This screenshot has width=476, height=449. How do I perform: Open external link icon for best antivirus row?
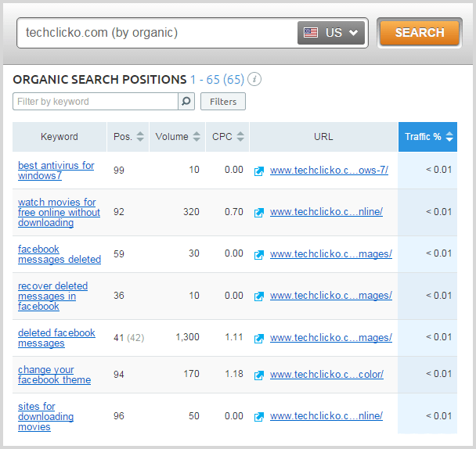[x=259, y=171]
